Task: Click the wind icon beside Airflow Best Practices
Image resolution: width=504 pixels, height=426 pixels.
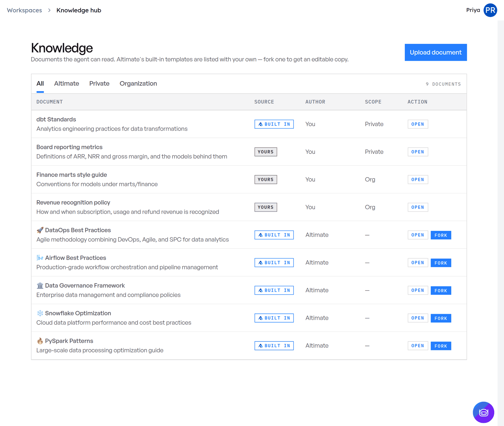Action: click(40, 258)
